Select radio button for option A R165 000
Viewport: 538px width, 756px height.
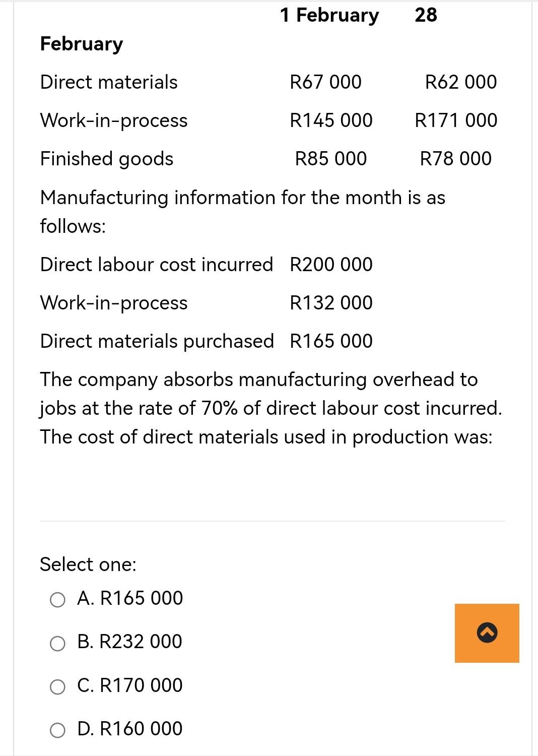[x=57, y=600]
